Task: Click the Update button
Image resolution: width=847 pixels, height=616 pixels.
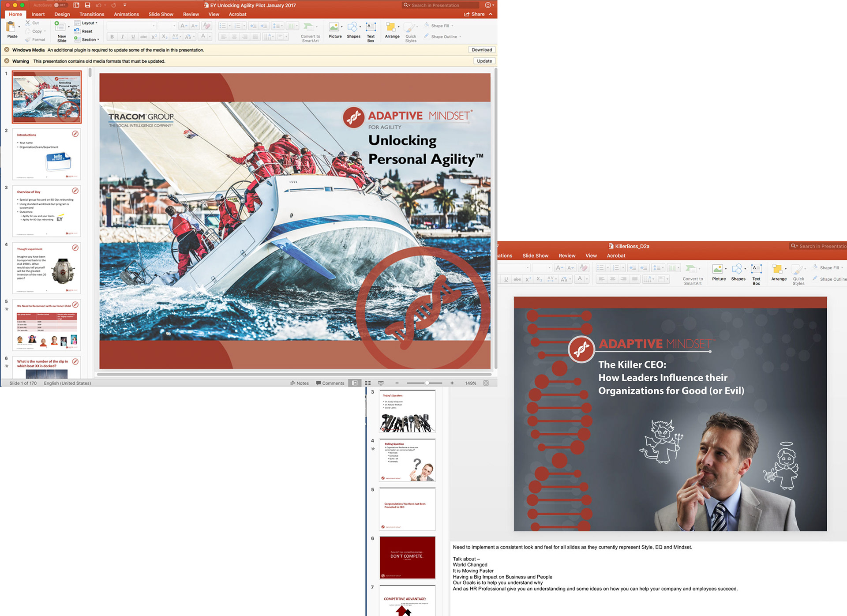Action: click(484, 61)
